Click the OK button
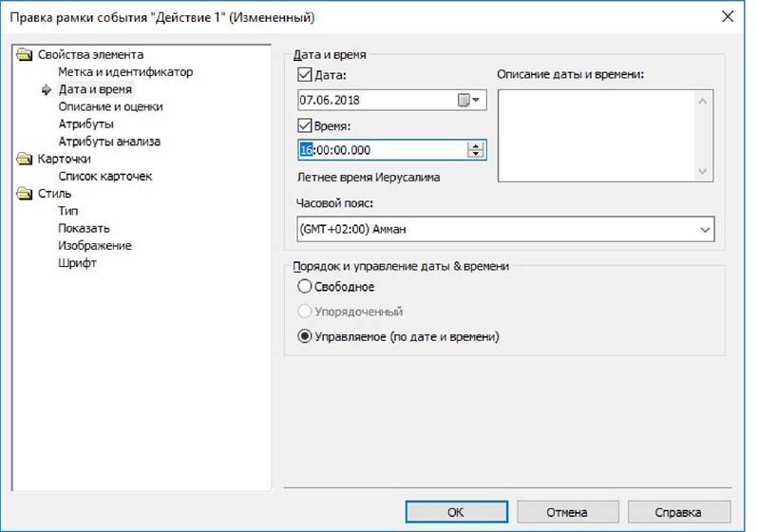This screenshot has width=758, height=532. click(456, 512)
